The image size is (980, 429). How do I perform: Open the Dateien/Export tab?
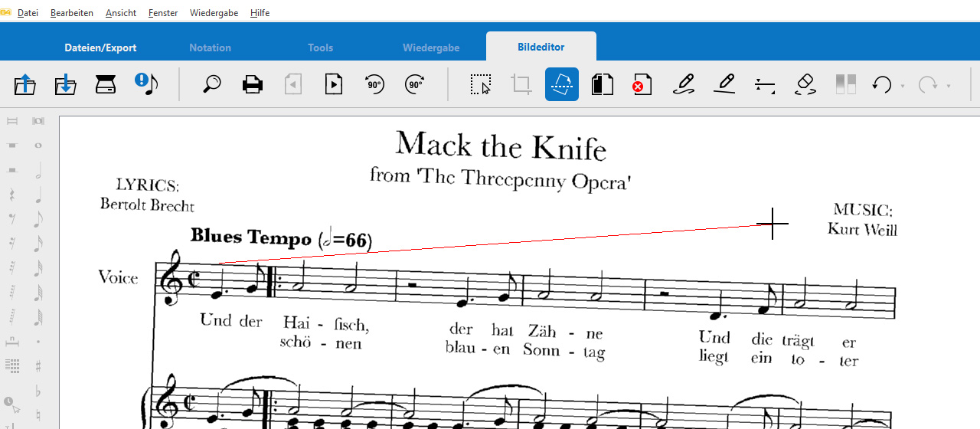click(x=100, y=47)
